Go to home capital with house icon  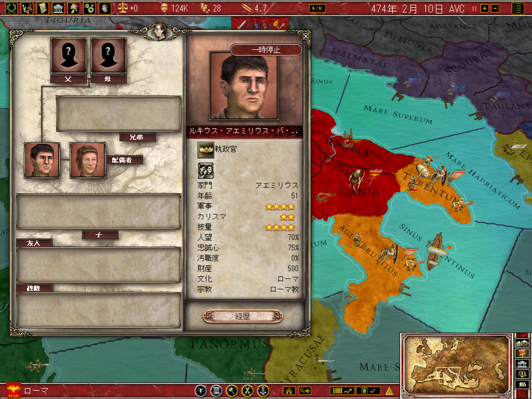[289, 391]
